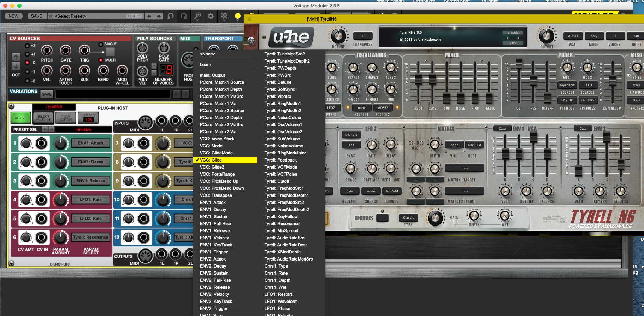Image resolution: width=644 pixels, height=316 pixels.
Task: Open the LFO1: Rate parameter selector
Action: click(90, 199)
